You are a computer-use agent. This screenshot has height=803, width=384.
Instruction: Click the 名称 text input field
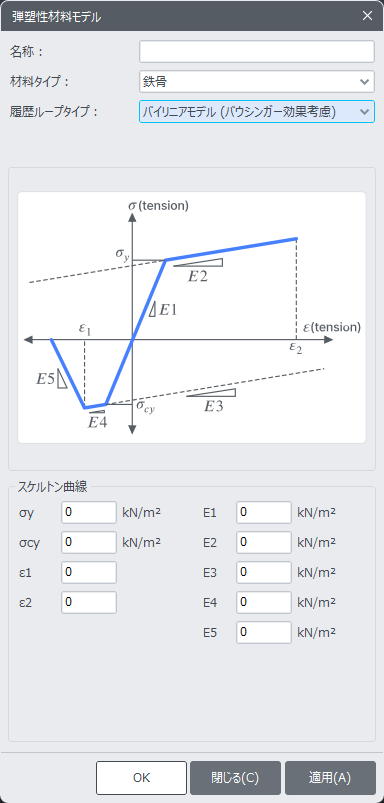(257, 51)
